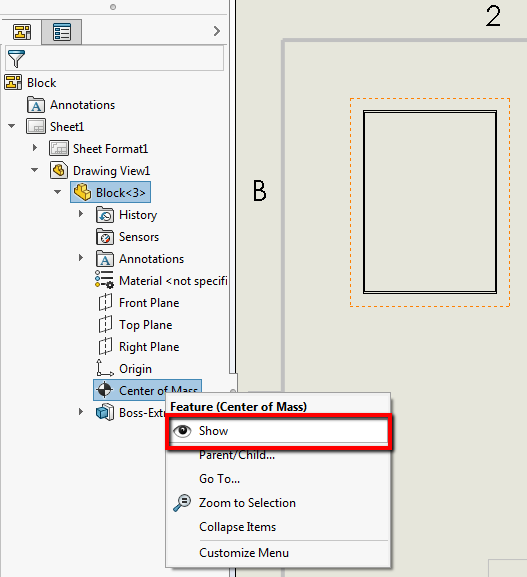
Task: Click Collapse Items in context menu
Action: [x=237, y=527]
